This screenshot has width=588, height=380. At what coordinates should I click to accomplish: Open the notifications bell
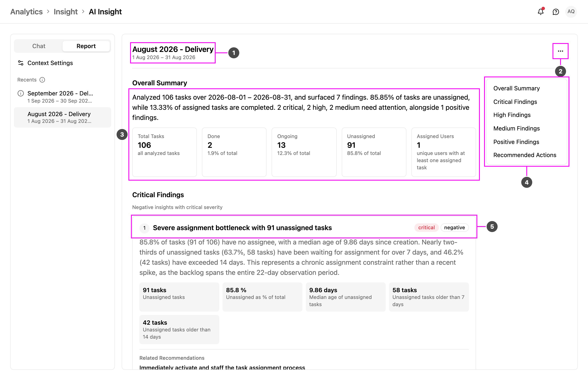coord(541,12)
